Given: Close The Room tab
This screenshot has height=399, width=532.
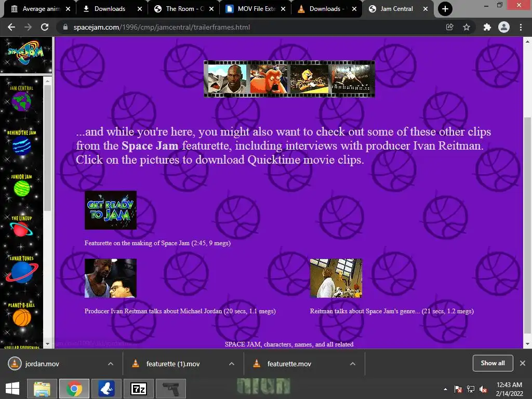Looking at the screenshot, I should (211, 9).
